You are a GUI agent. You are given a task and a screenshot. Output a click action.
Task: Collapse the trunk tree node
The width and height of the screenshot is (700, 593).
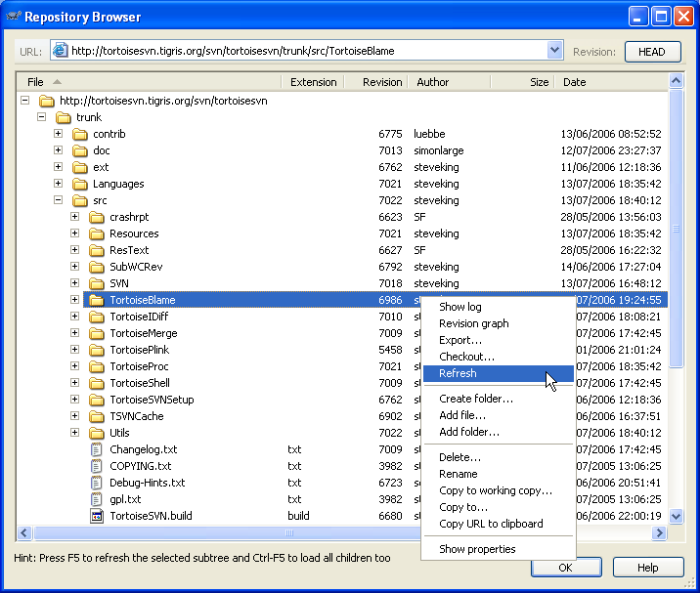tap(41, 117)
